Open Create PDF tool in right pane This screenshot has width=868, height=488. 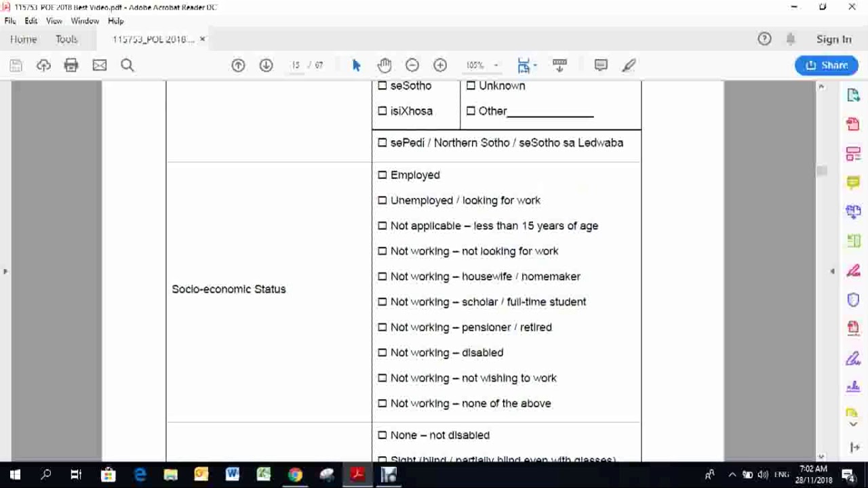(853, 125)
